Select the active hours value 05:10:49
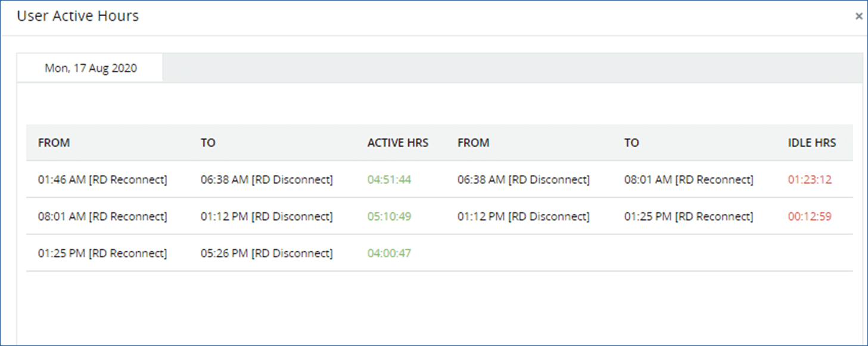 coord(389,217)
